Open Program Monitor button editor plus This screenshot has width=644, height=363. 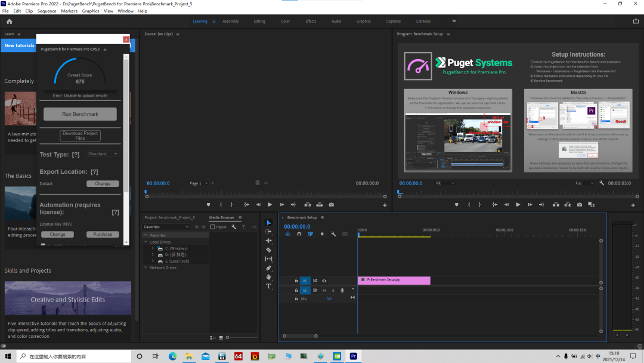point(633,205)
